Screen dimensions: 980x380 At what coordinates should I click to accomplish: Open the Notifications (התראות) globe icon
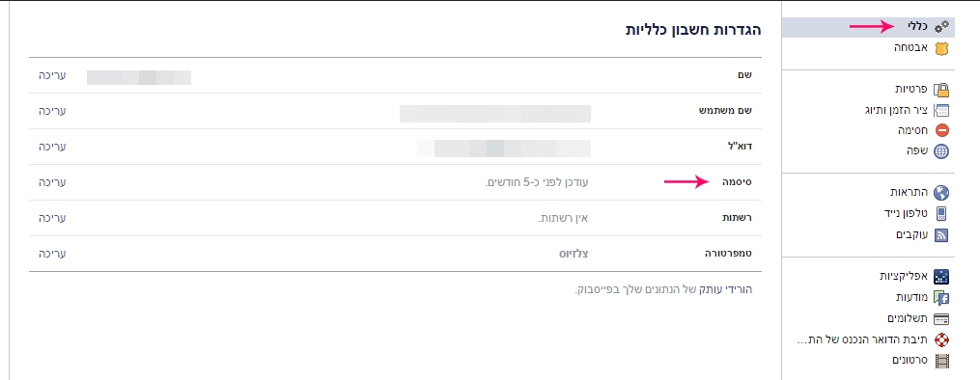941,192
